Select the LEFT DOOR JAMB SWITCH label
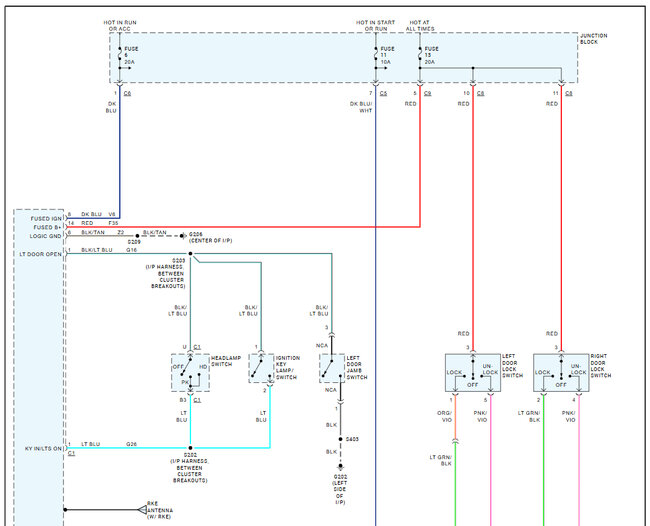The width and height of the screenshot is (650, 526). (357, 367)
